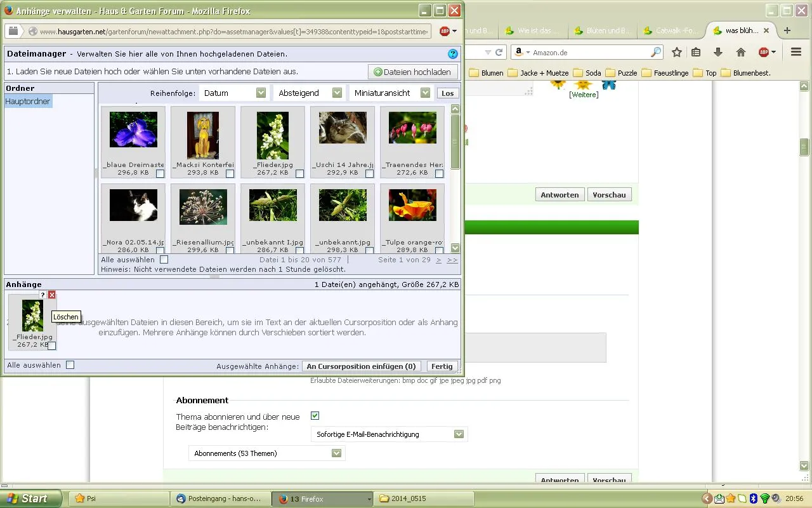Click the red delete X on attached Flieder.jpg

click(52, 295)
